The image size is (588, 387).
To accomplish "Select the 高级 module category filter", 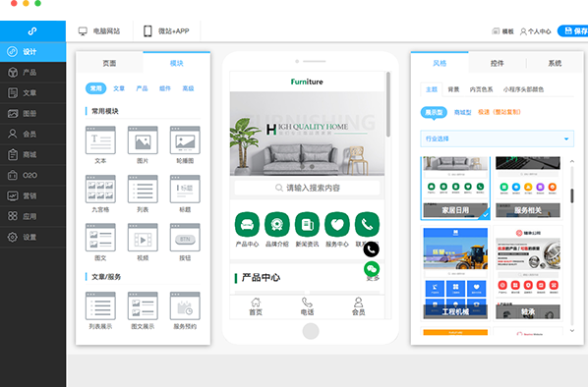I will coord(188,88).
